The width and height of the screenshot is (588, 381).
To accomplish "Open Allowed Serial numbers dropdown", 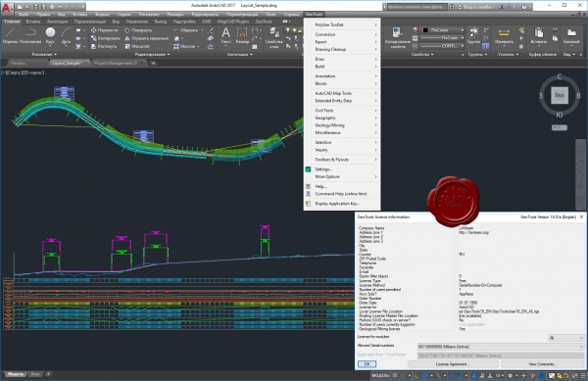I will point(501,347).
